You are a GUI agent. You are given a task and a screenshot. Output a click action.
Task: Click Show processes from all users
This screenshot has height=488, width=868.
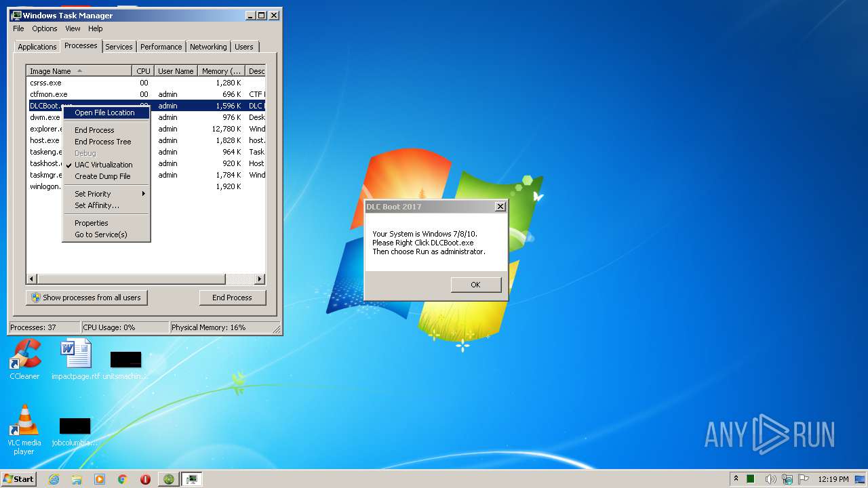[x=86, y=298]
